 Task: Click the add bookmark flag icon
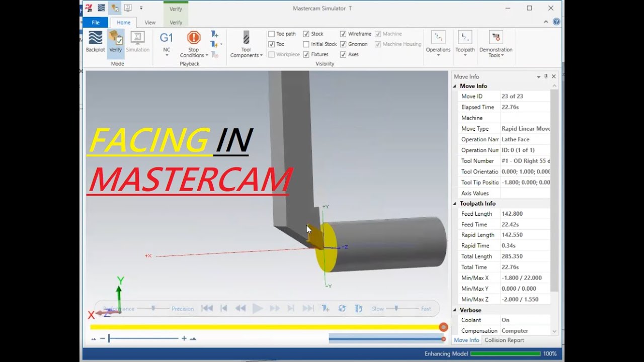point(215,34)
